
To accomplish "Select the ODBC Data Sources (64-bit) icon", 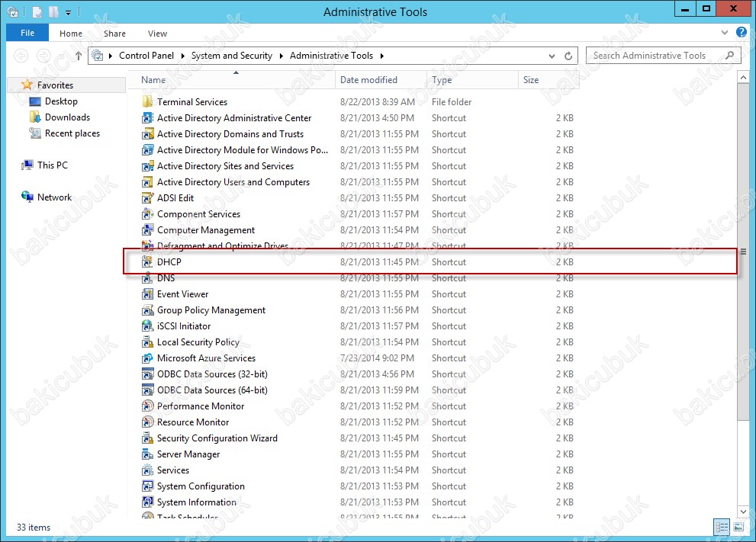I will click(x=147, y=390).
